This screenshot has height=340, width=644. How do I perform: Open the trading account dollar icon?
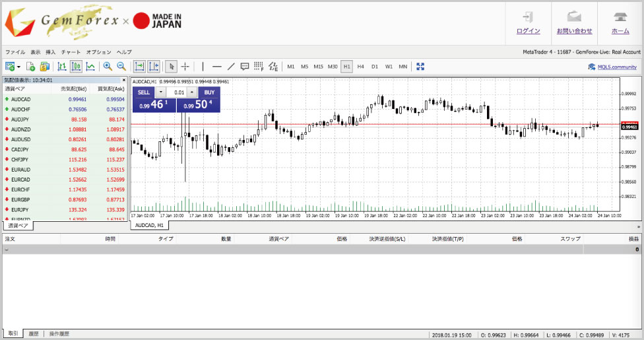pos(44,66)
